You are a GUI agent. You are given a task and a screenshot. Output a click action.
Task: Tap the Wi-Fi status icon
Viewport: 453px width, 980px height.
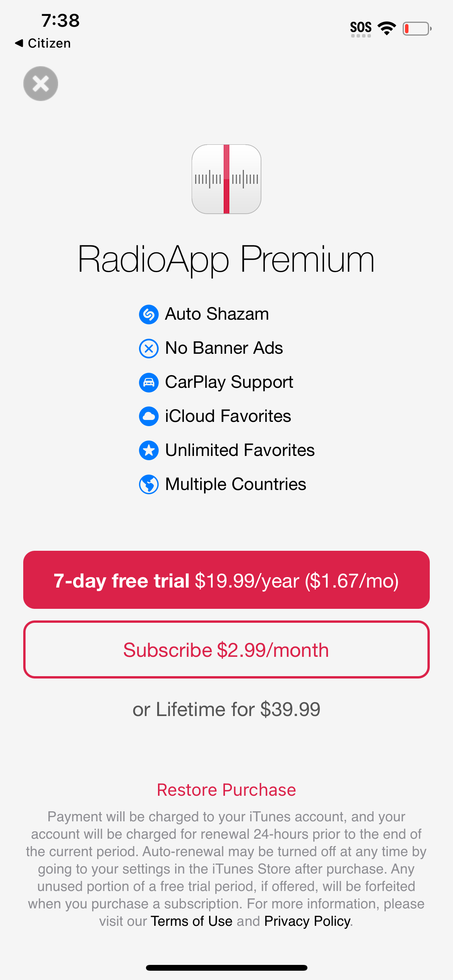[386, 28]
